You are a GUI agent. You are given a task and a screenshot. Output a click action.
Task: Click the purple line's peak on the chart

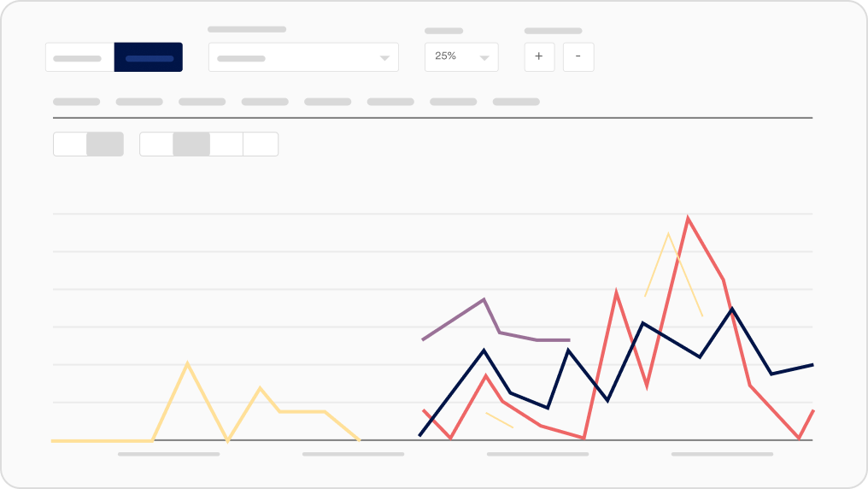[484, 299]
